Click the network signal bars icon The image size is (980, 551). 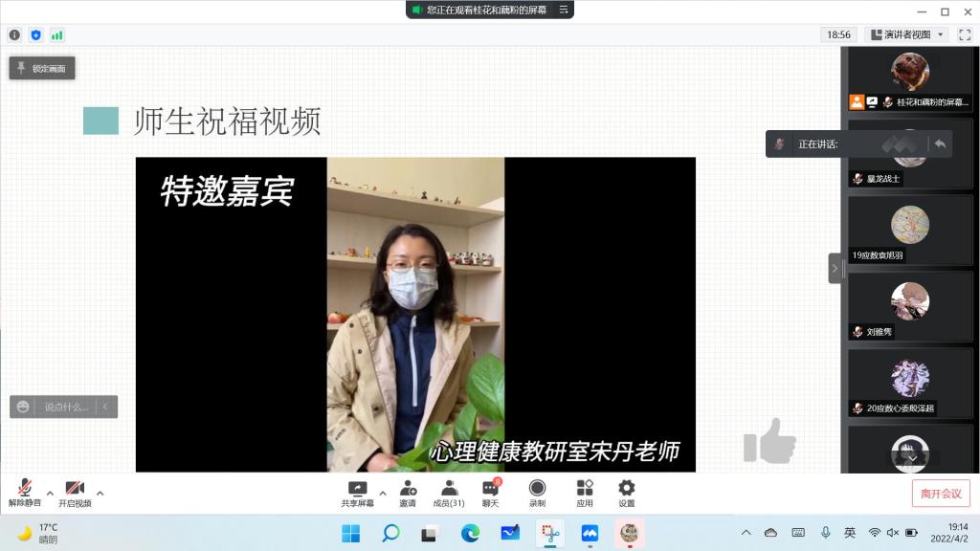(57, 34)
